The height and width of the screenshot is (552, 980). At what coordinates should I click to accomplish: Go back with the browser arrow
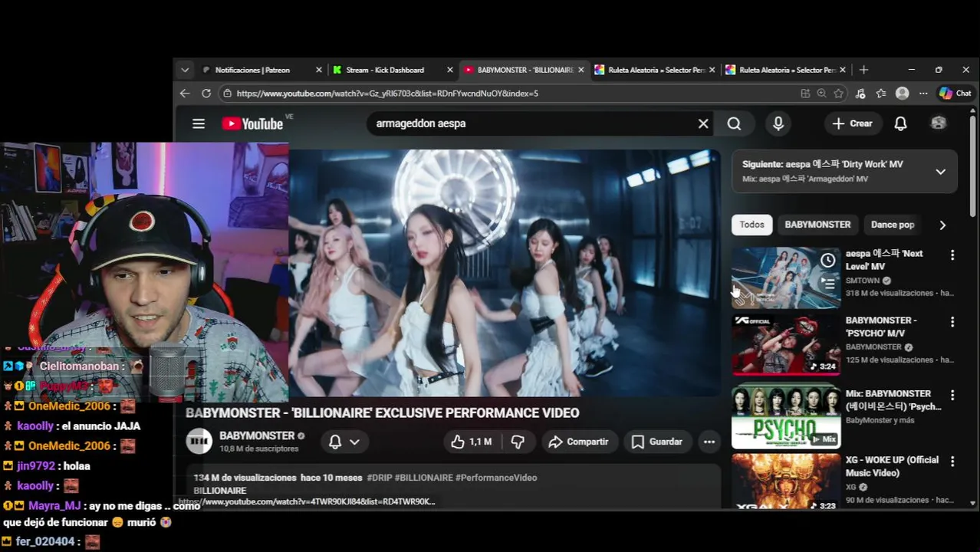[185, 94]
